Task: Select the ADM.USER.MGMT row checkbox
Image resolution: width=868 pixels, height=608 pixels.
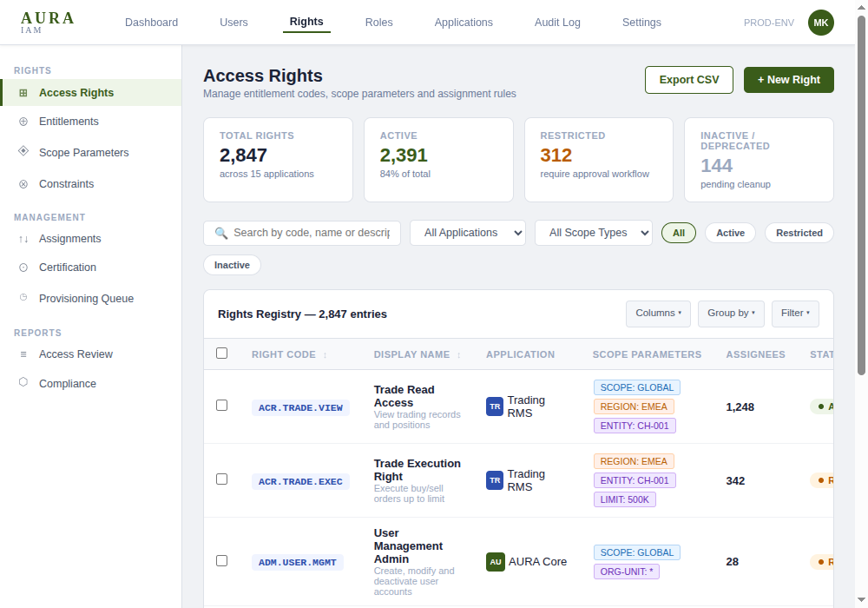Action: pos(221,561)
